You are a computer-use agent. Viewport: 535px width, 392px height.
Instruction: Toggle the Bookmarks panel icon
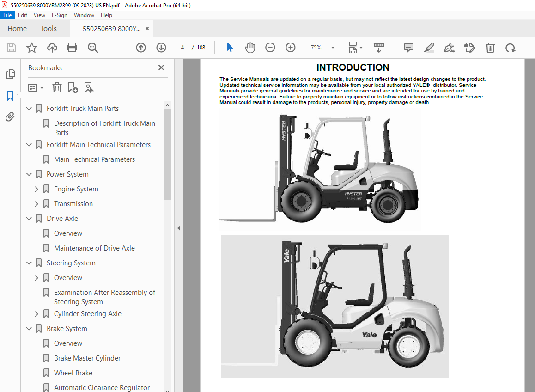pos(10,96)
